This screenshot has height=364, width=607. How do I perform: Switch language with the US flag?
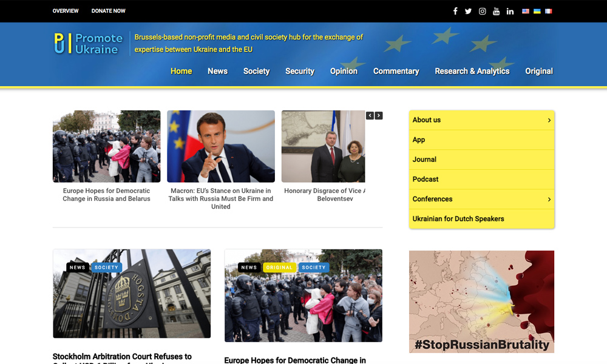point(526,11)
